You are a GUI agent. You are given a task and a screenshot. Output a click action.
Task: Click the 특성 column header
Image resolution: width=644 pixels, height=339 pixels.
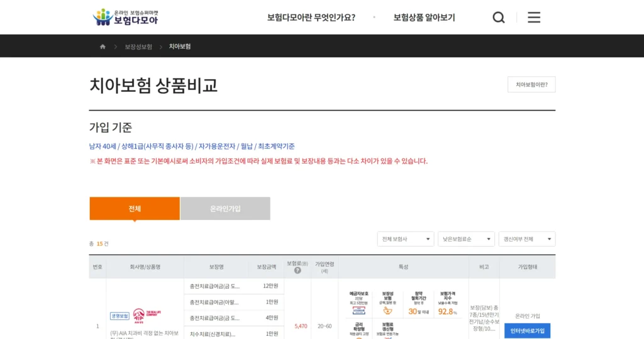403,267
